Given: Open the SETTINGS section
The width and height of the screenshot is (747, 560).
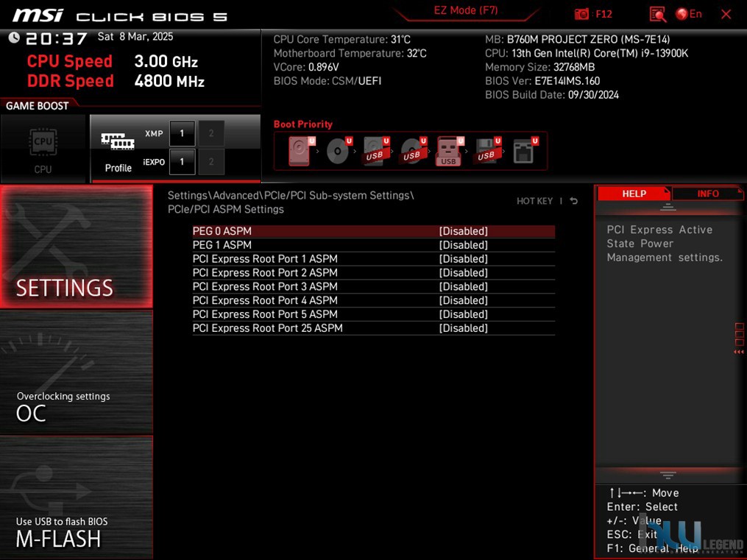Looking at the screenshot, I should point(77,247).
